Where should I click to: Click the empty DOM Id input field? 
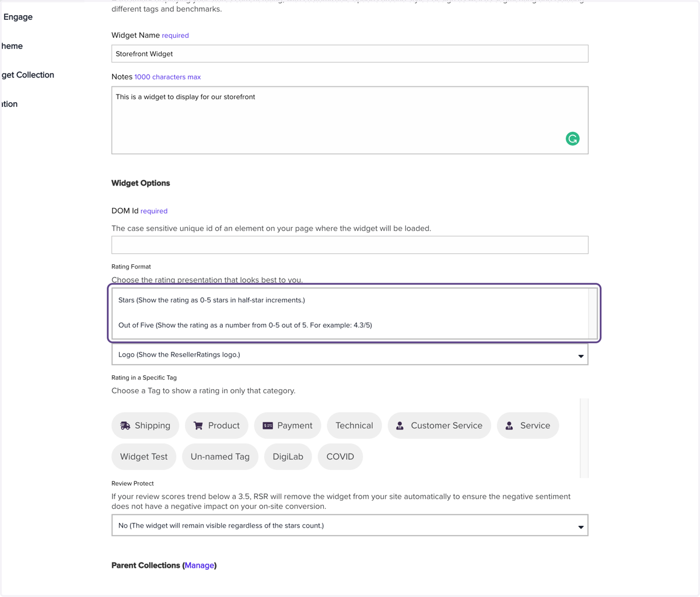pyautogui.click(x=350, y=245)
